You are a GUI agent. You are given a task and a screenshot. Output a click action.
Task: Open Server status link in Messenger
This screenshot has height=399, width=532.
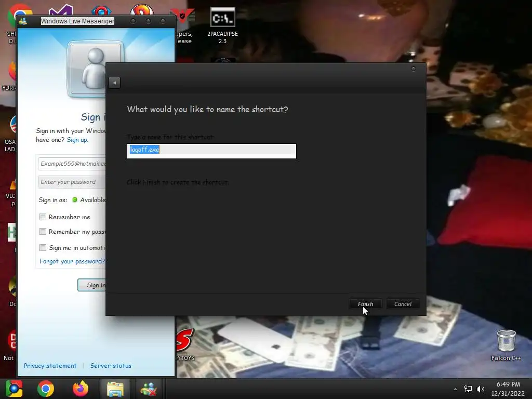pos(111,365)
